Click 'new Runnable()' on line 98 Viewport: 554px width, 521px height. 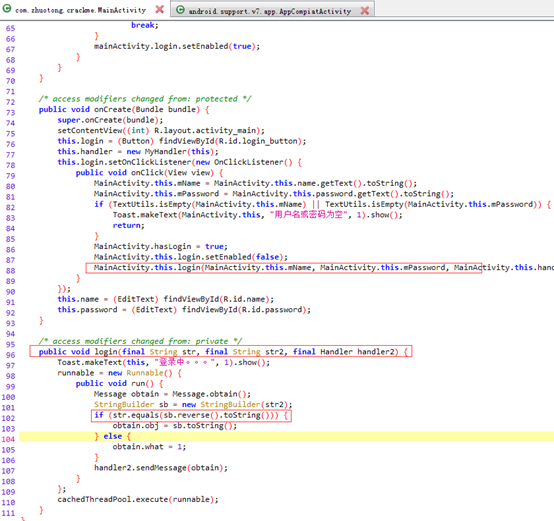(140, 373)
